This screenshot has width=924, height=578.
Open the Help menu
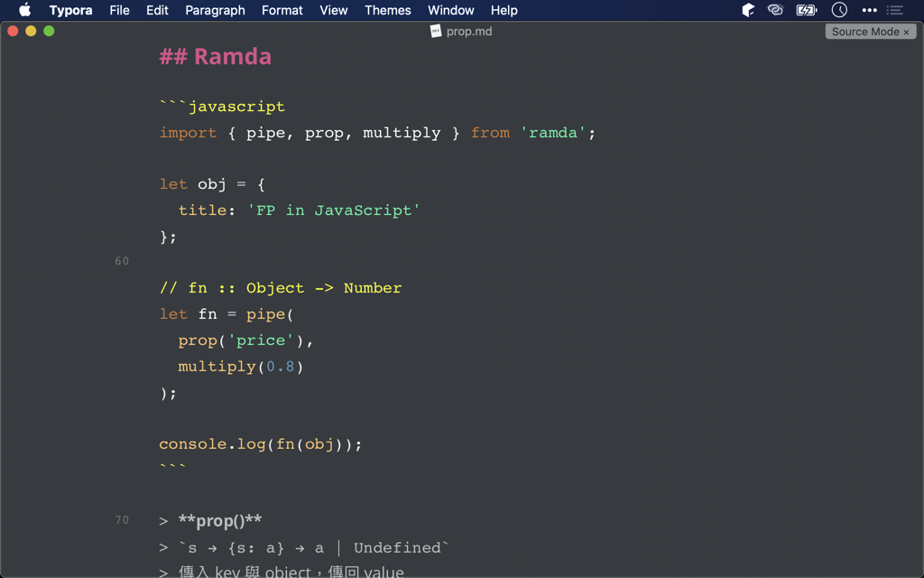click(504, 10)
